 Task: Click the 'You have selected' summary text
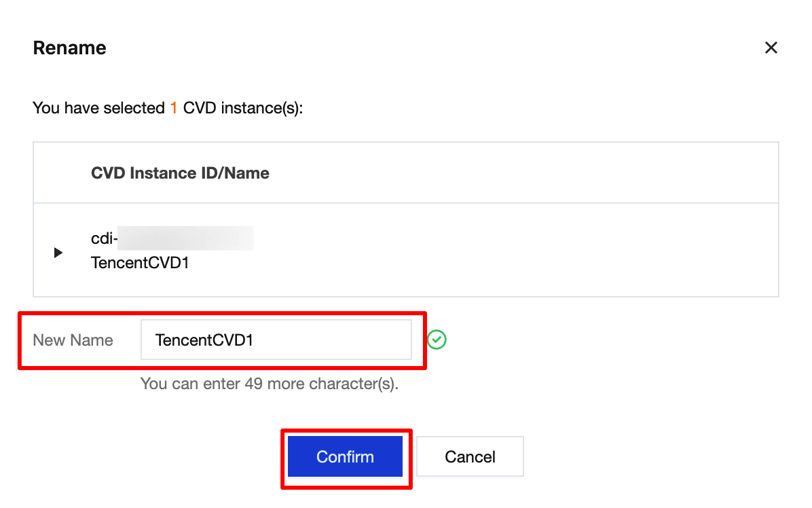(98, 108)
